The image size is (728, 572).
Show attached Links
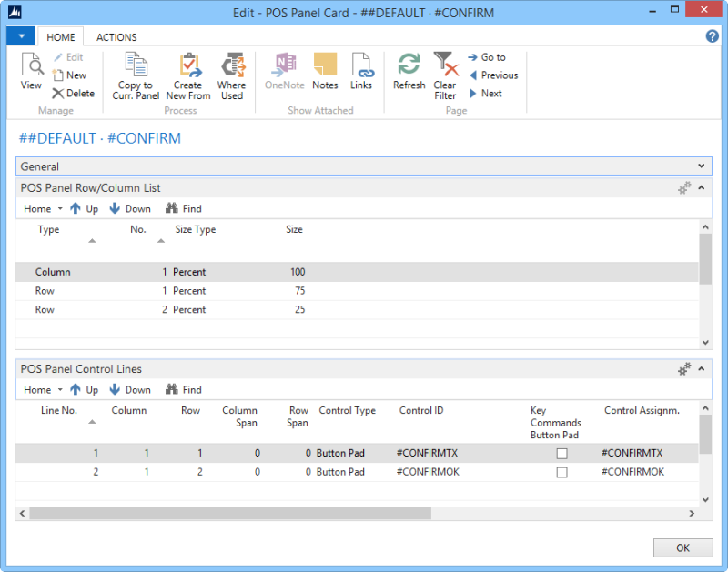361,72
